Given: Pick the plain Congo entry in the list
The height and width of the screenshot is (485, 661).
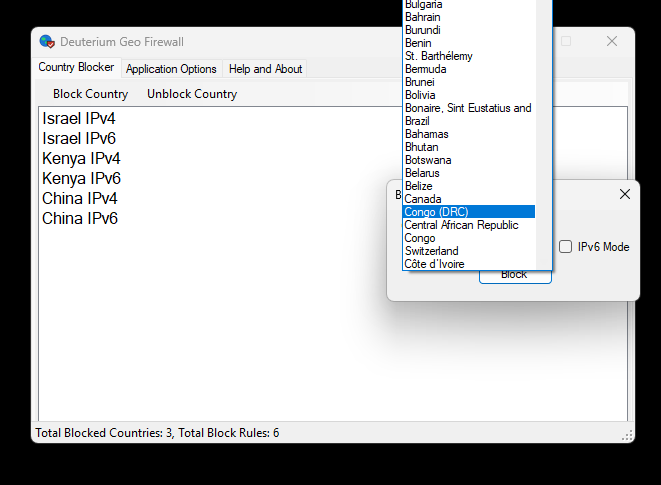Looking at the screenshot, I should tap(469, 238).
